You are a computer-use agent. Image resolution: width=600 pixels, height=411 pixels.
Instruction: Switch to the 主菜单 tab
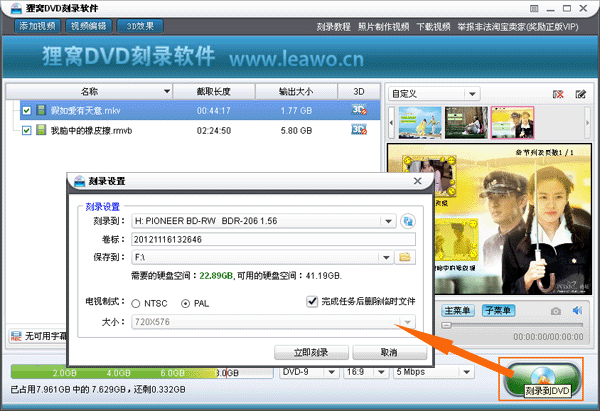(x=458, y=310)
